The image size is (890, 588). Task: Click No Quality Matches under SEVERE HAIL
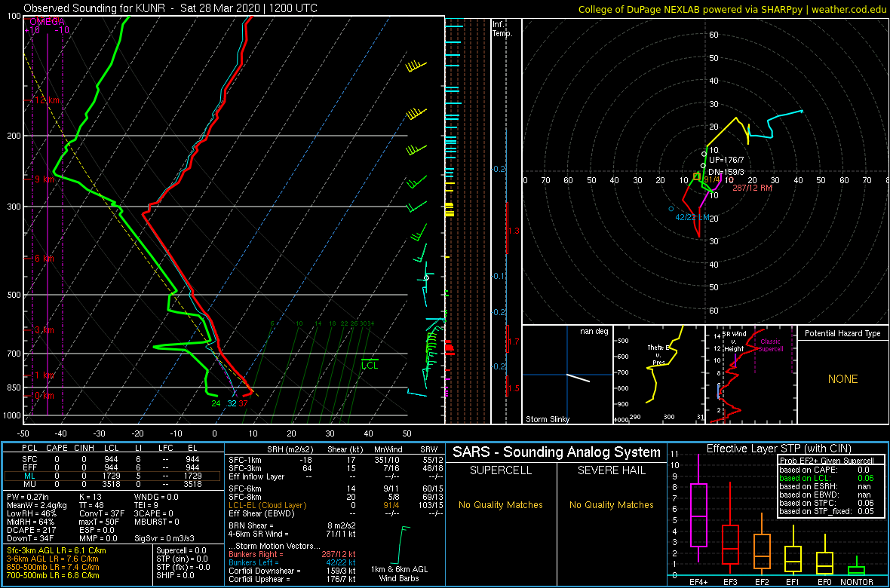[x=611, y=504]
